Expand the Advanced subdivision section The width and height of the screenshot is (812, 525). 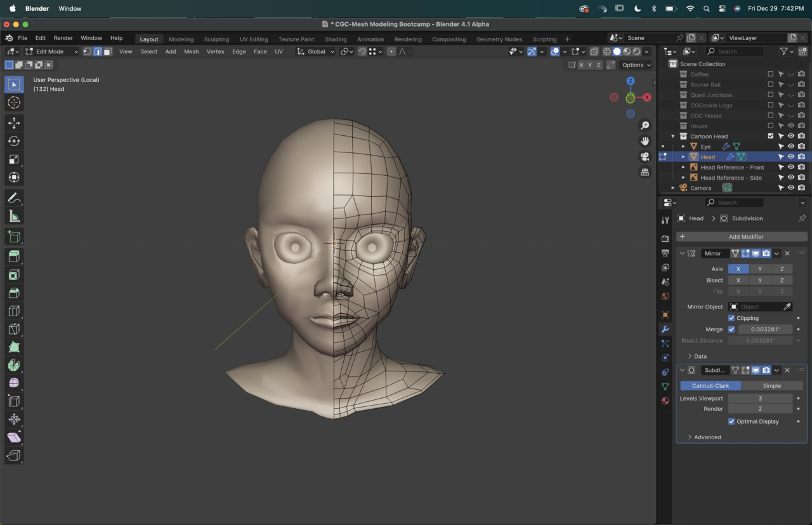[707, 437]
